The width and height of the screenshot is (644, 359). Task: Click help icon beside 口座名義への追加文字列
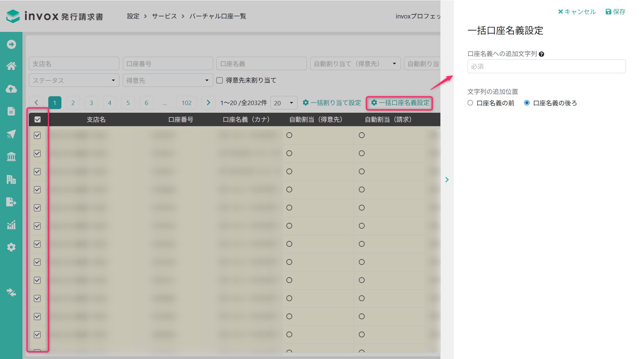pos(541,54)
